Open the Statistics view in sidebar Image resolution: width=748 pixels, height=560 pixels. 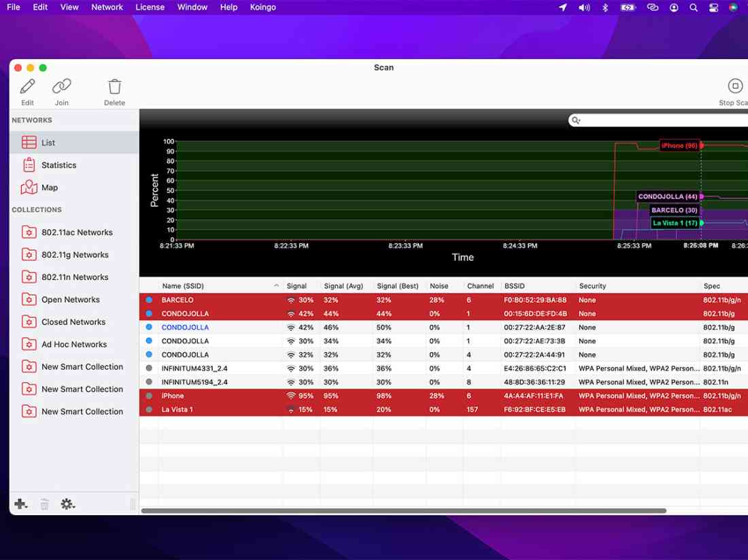pyautogui.click(x=58, y=165)
